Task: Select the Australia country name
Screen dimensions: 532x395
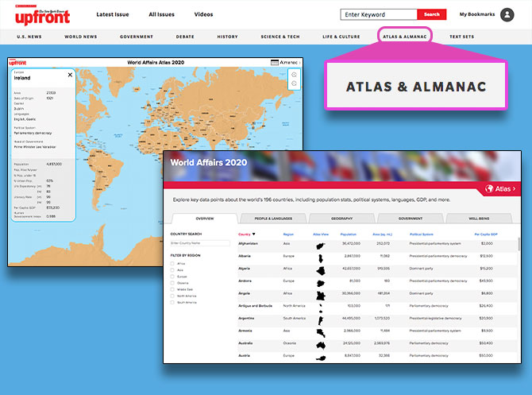Action: pos(245,343)
